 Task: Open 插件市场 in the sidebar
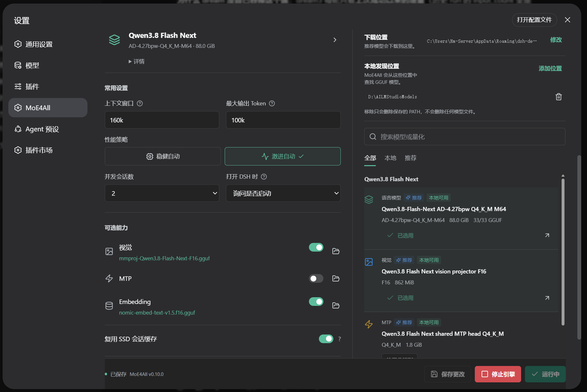(x=48, y=150)
